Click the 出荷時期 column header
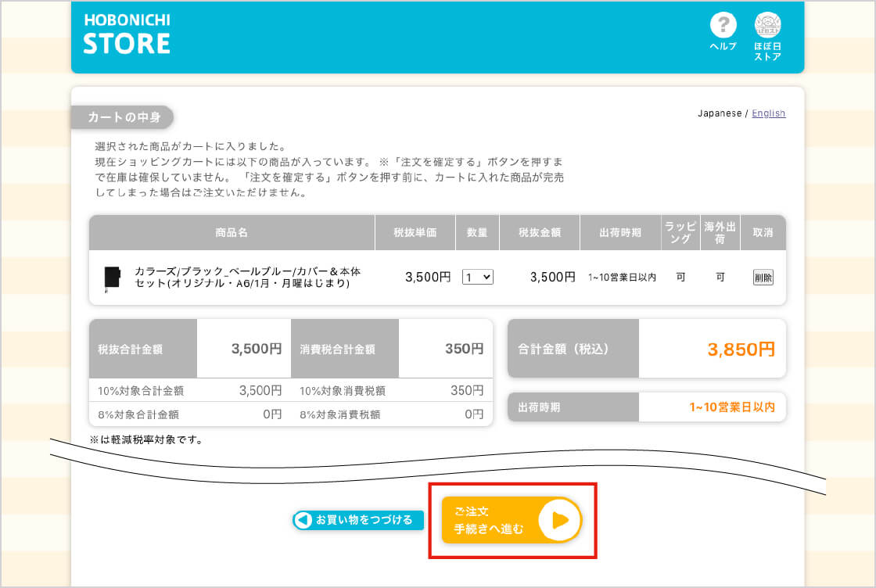Viewport: 876px width, 588px height. (619, 233)
